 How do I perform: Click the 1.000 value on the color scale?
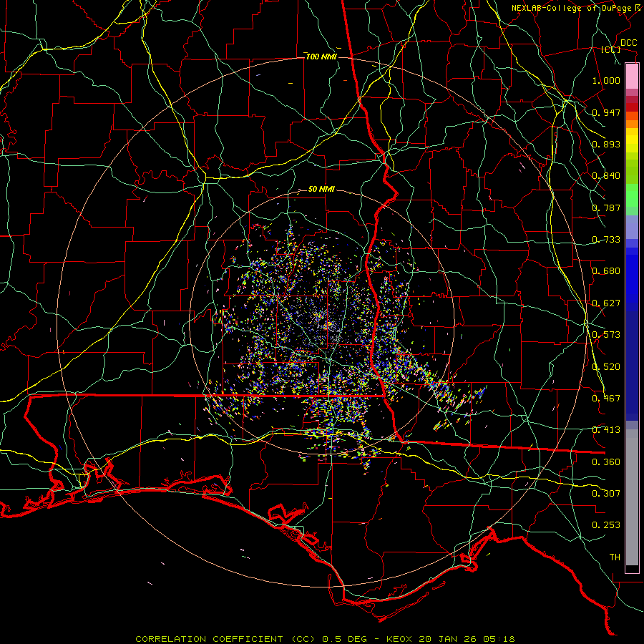(606, 80)
